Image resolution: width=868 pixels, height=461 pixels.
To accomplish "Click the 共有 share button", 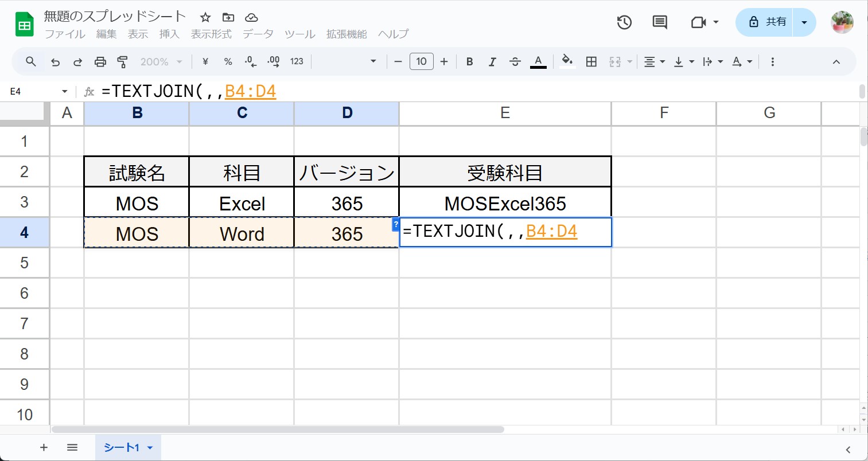I will click(x=765, y=22).
